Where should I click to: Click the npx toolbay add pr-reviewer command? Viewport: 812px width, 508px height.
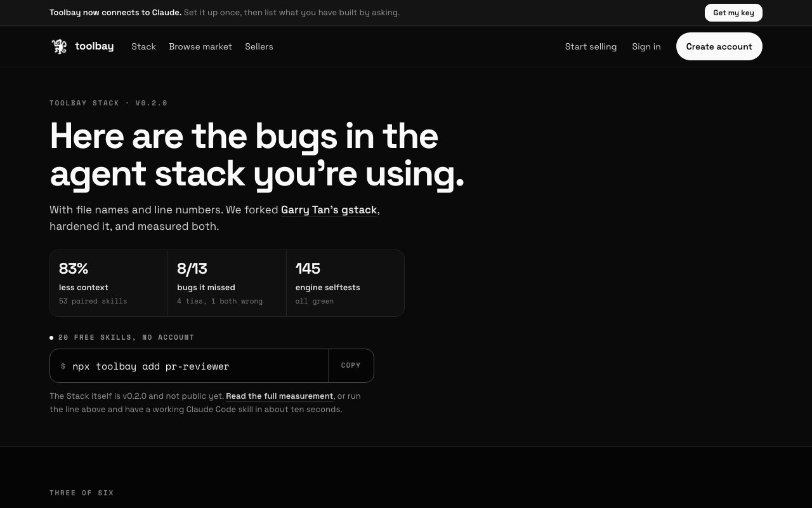151,366
